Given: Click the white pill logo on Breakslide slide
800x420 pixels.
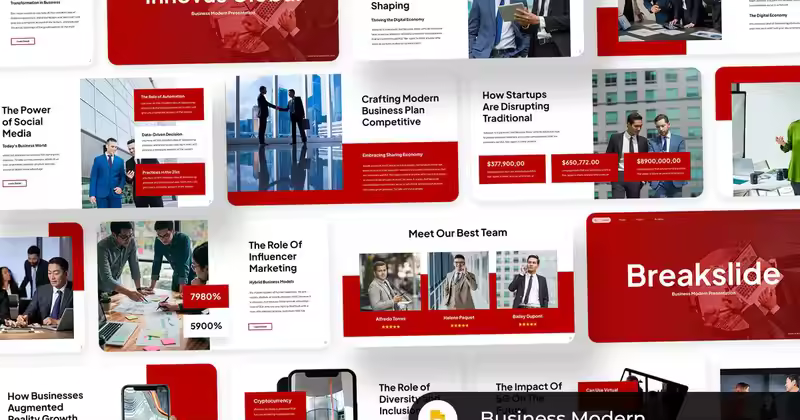Looking at the screenshot, I should point(602,220).
